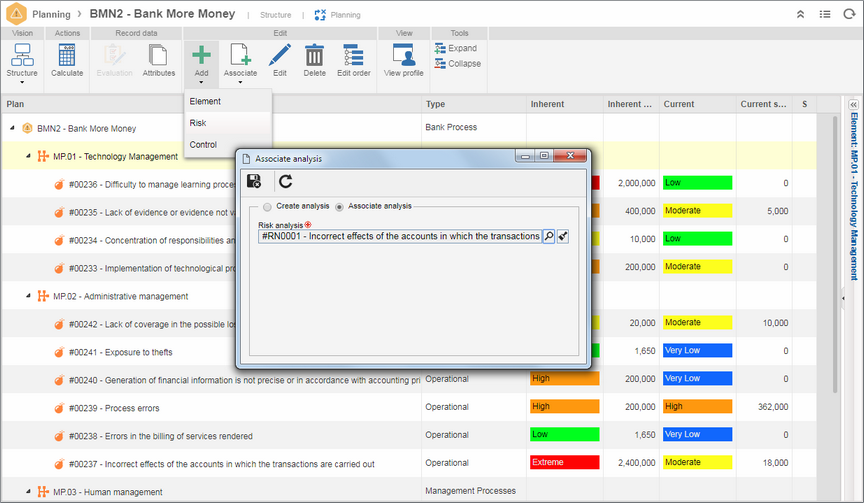The width and height of the screenshot is (864, 503).
Task: Click the Planning icon next to Structure
Action: 320,15
